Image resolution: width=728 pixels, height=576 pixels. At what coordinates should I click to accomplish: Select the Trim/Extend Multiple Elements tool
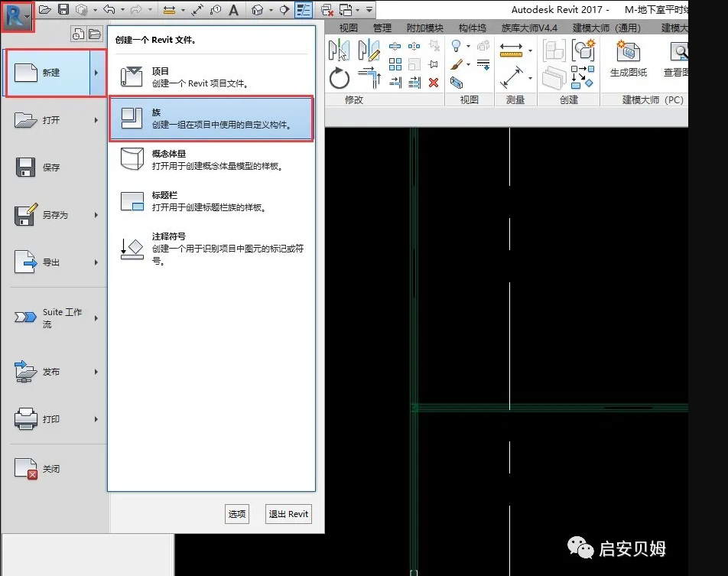tap(414, 83)
